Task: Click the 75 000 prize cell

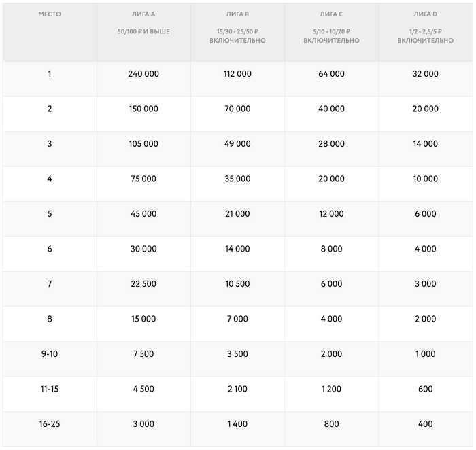Action: click(143, 179)
